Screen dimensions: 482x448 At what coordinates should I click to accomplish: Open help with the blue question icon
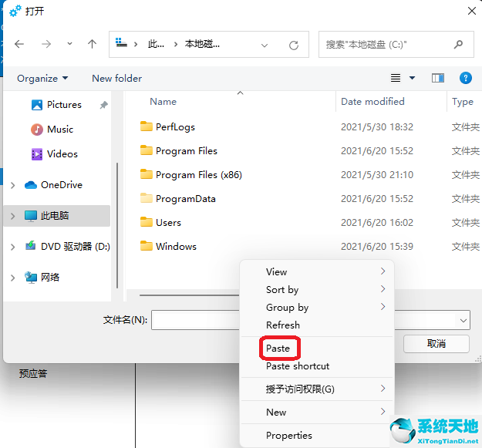(465, 78)
